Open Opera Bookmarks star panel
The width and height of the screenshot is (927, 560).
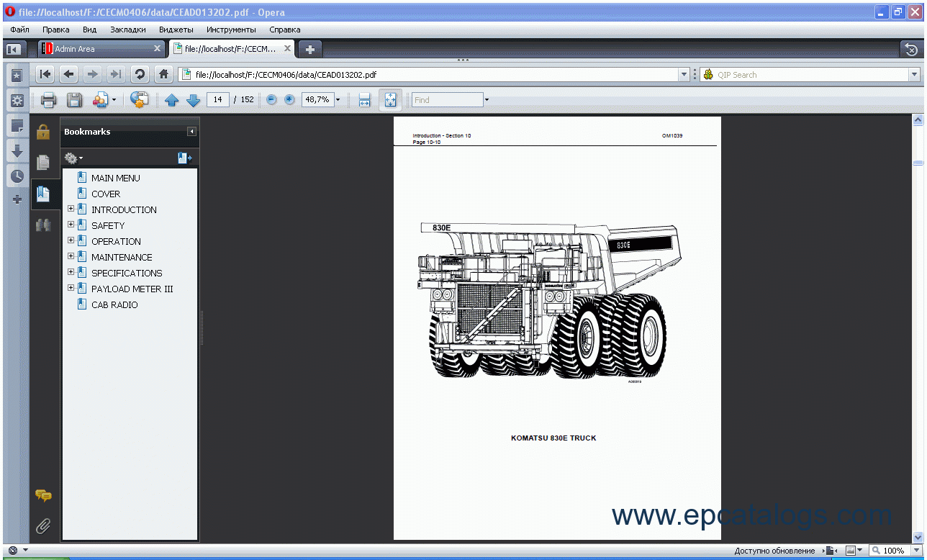[x=17, y=75]
